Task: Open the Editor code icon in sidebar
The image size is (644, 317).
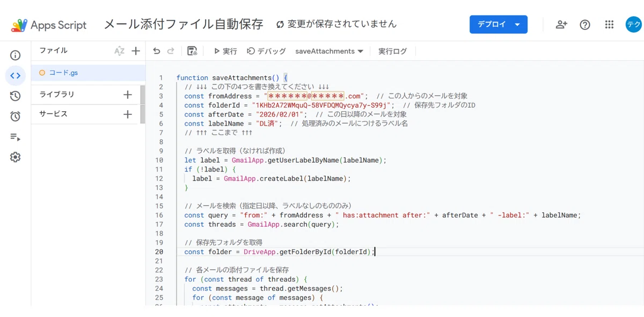Action: click(x=15, y=76)
